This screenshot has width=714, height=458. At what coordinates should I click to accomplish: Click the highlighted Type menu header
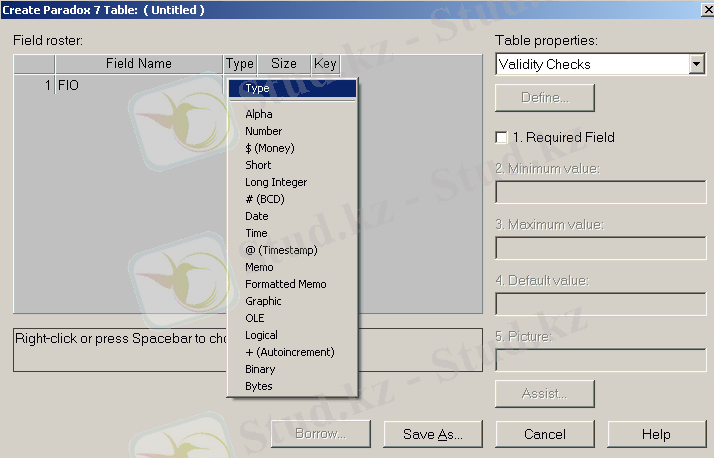pos(292,88)
